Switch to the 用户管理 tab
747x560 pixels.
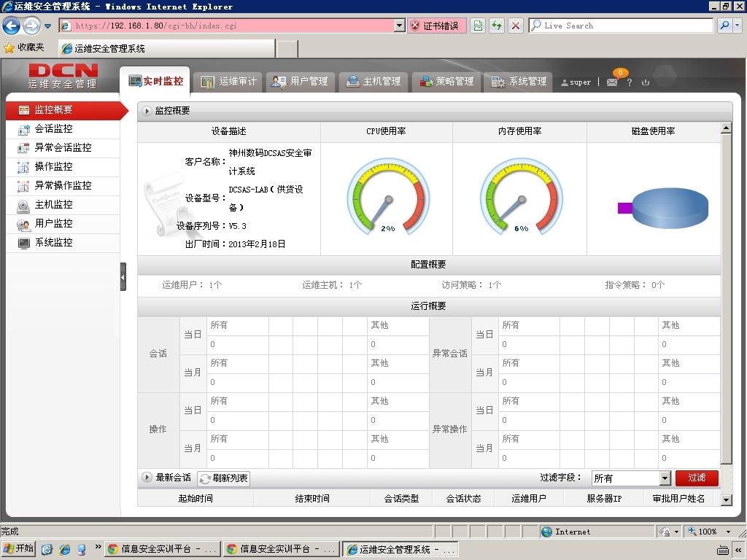[x=300, y=82]
